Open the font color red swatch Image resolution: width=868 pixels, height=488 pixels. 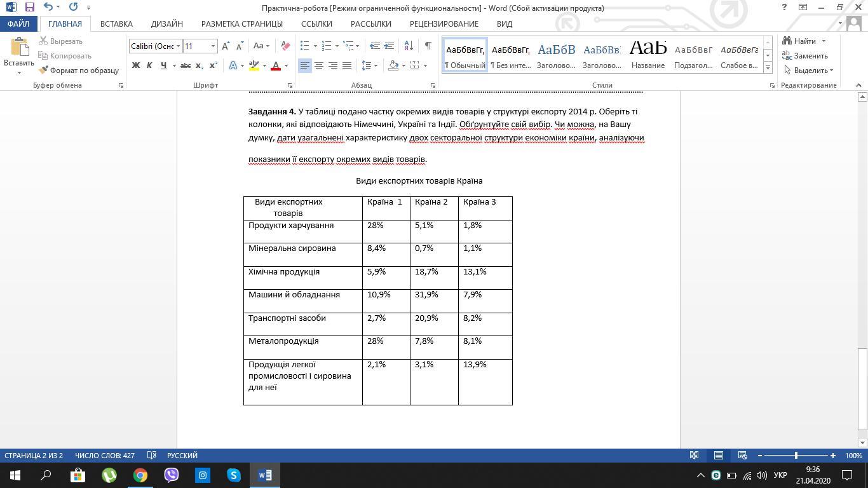(276, 65)
